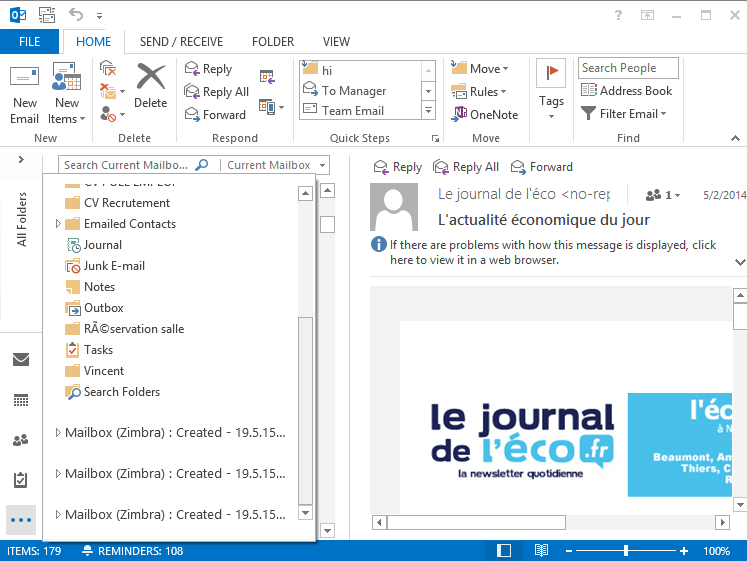Expand the Quick Steps gallery
This screenshot has width=747, height=561.
pyautogui.click(x=428, y=111)
